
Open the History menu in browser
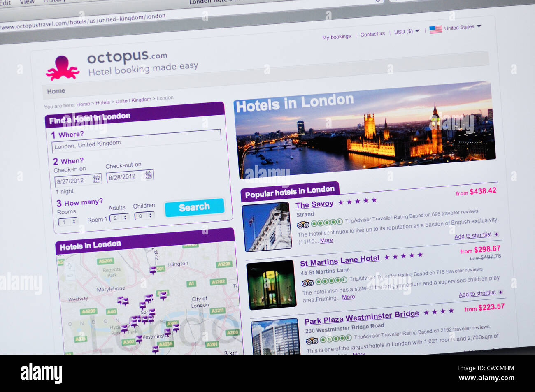click(54, 1)
